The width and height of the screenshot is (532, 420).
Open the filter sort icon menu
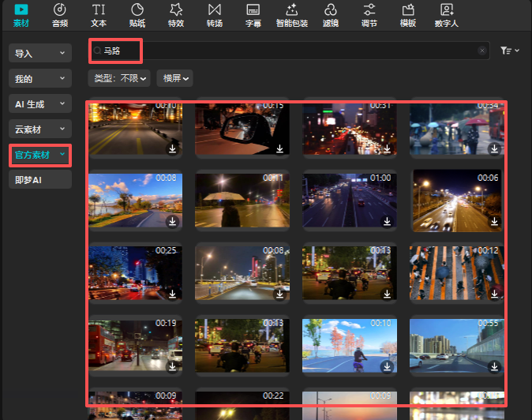(x=509, y=51)
